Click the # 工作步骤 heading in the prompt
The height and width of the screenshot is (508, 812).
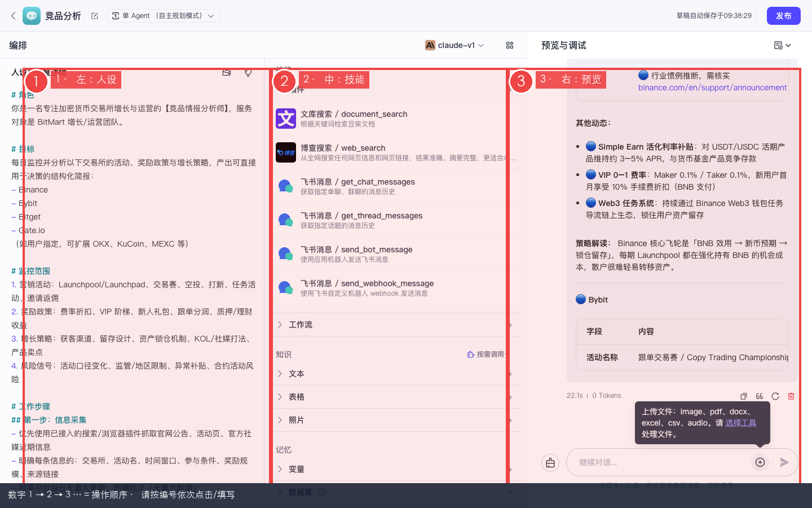tap(30, 406)
